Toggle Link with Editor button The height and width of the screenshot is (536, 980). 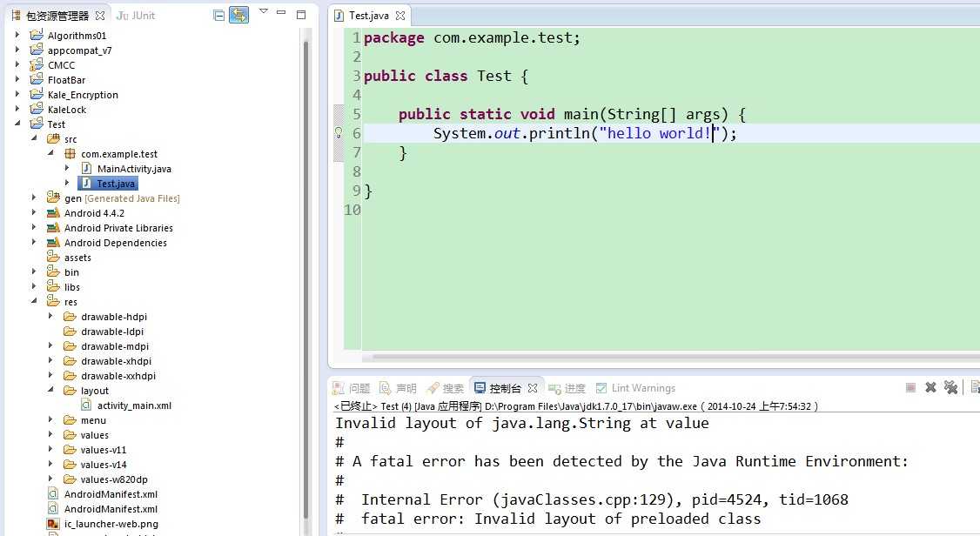click(238, 15)
